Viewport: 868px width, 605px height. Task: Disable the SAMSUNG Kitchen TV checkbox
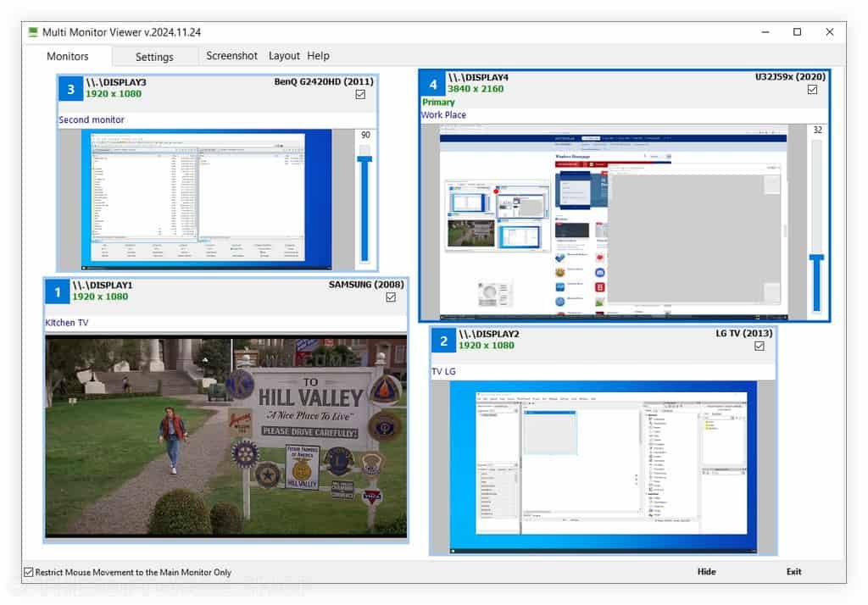[x=391, y=297]
